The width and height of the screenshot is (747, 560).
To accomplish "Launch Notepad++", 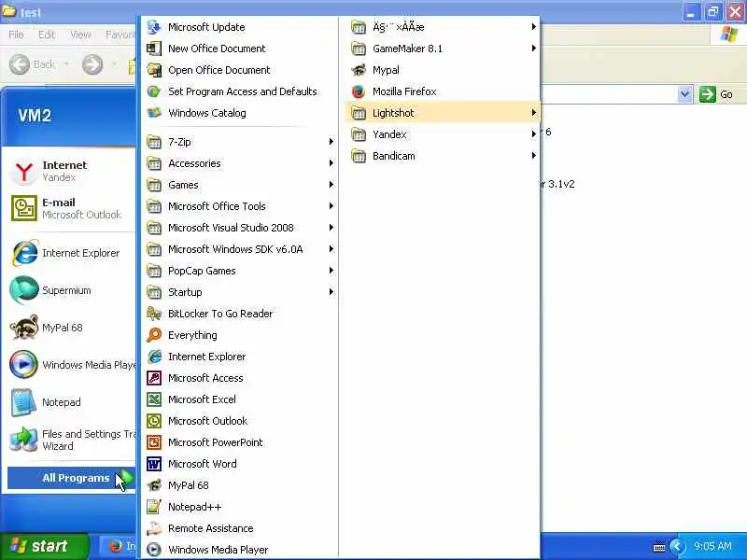I will pyautogui.click(x=240, y=507).
